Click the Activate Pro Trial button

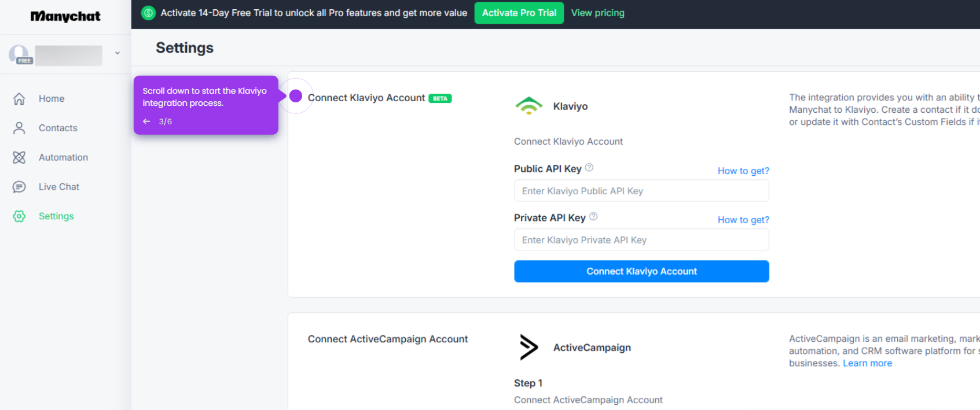point(519,13)
